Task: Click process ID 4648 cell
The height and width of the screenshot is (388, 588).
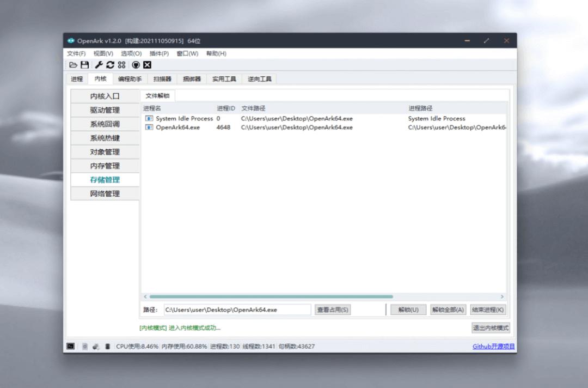Action: pos(224,127)
